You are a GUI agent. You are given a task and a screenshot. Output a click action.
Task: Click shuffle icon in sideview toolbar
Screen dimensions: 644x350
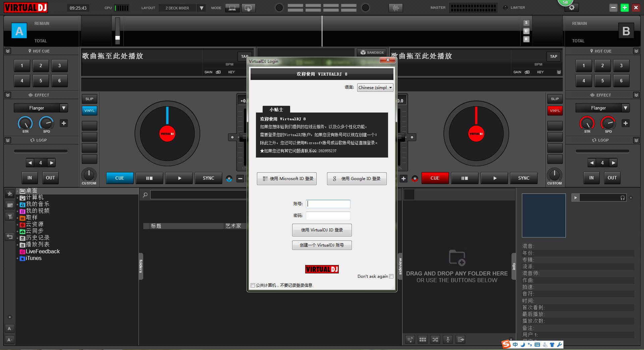point(435,340)
